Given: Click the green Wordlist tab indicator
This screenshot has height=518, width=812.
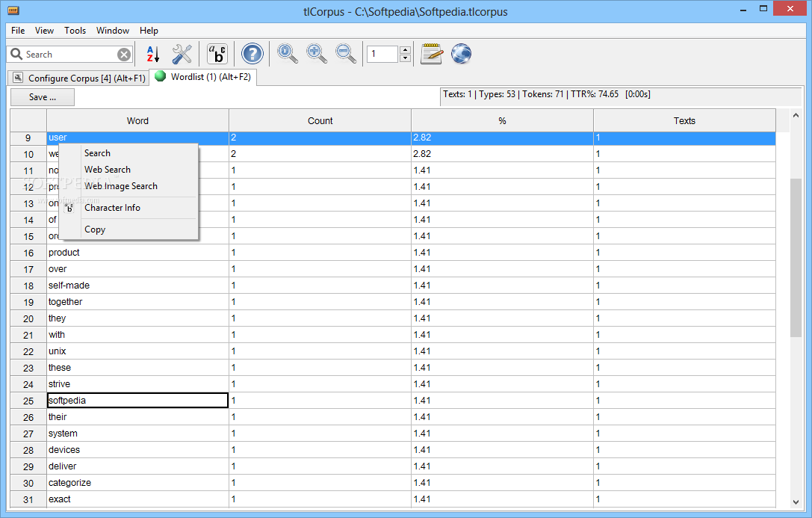Looking at the screenshot, I should point(161,76).
